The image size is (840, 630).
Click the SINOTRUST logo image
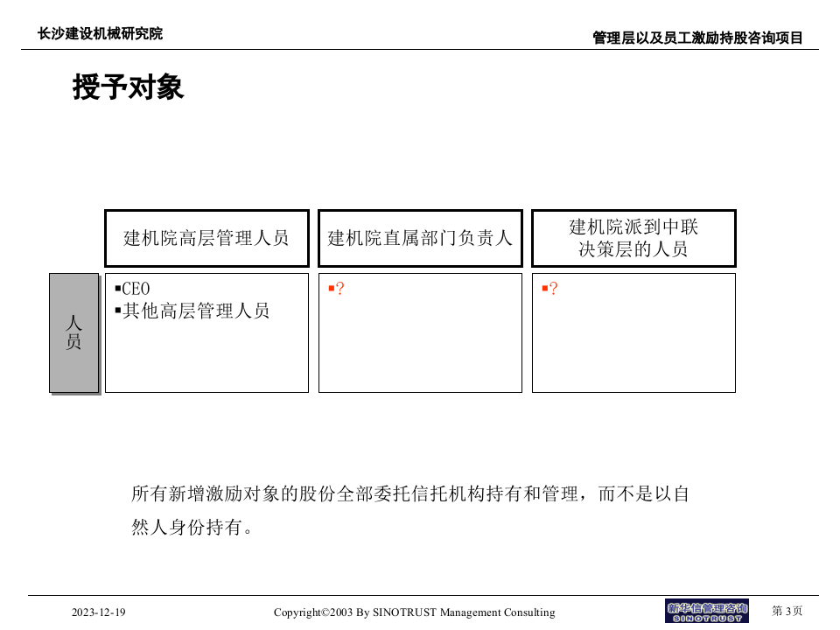pyautogui.click(x=707, y=612)
